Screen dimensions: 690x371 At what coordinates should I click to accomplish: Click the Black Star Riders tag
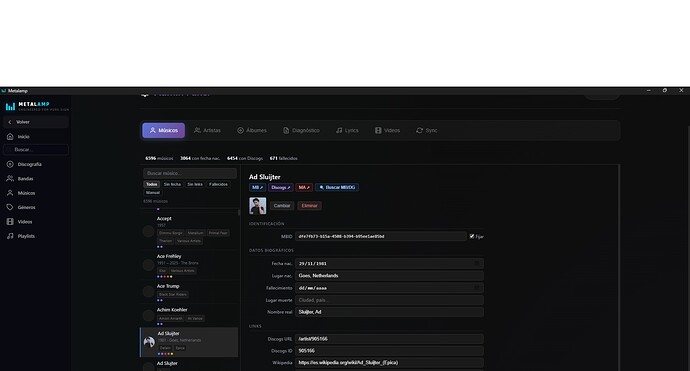(x=172, y=294)
